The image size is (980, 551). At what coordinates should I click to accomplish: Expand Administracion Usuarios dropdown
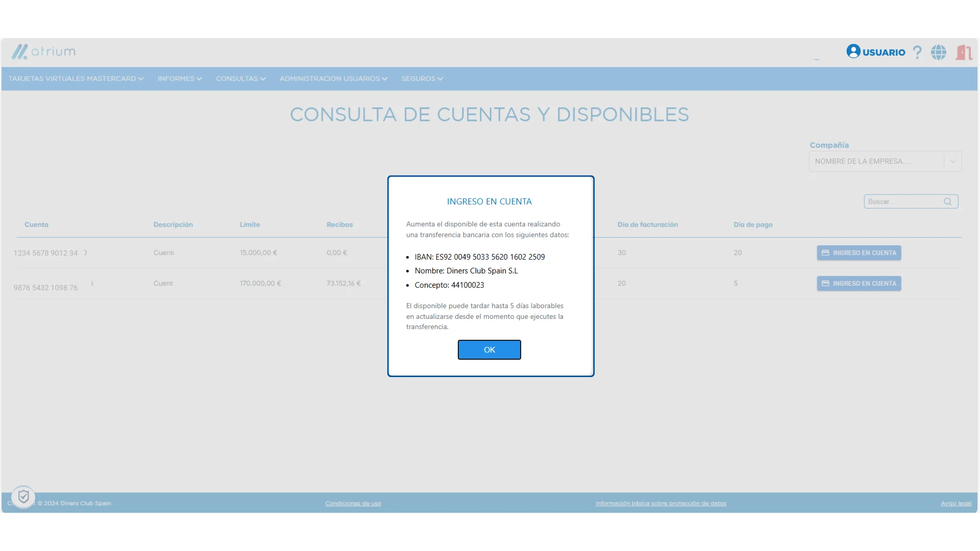333,79
